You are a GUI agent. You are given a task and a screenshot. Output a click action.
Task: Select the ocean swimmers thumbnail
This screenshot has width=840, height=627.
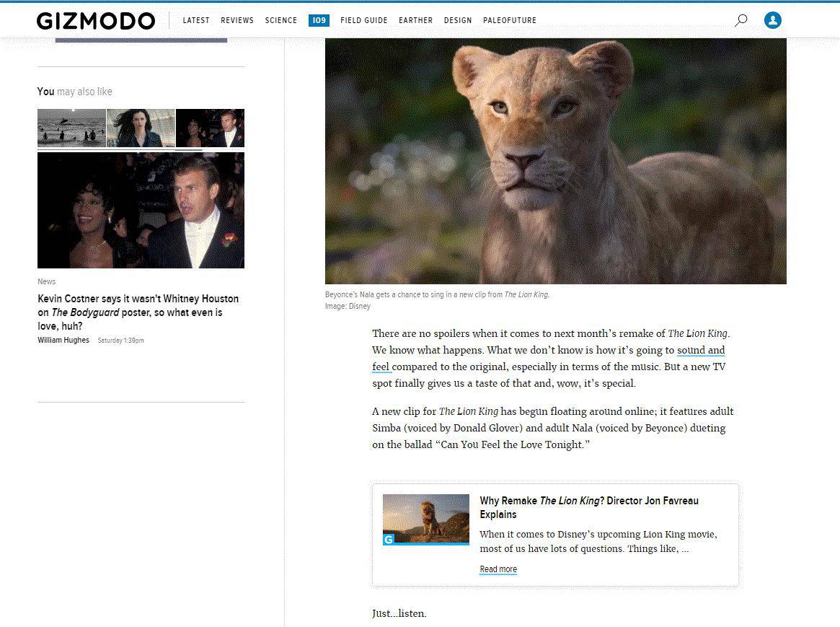pos(72,128)
